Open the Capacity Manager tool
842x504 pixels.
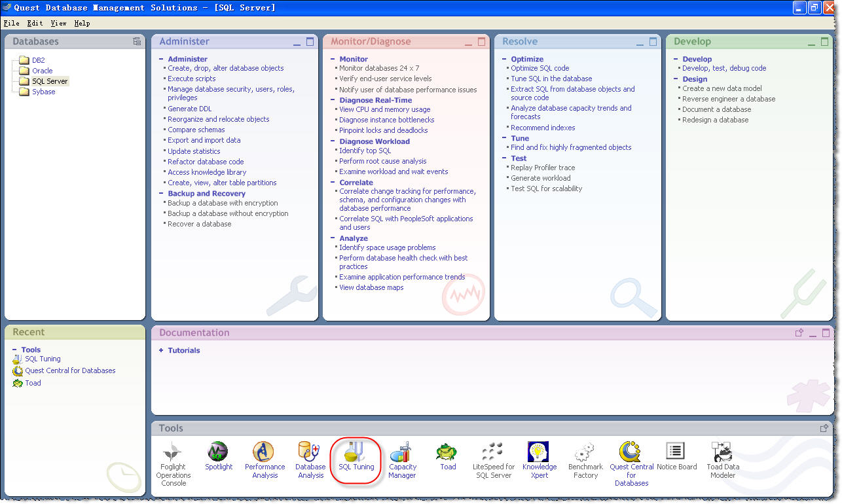(x=402, y=452)
